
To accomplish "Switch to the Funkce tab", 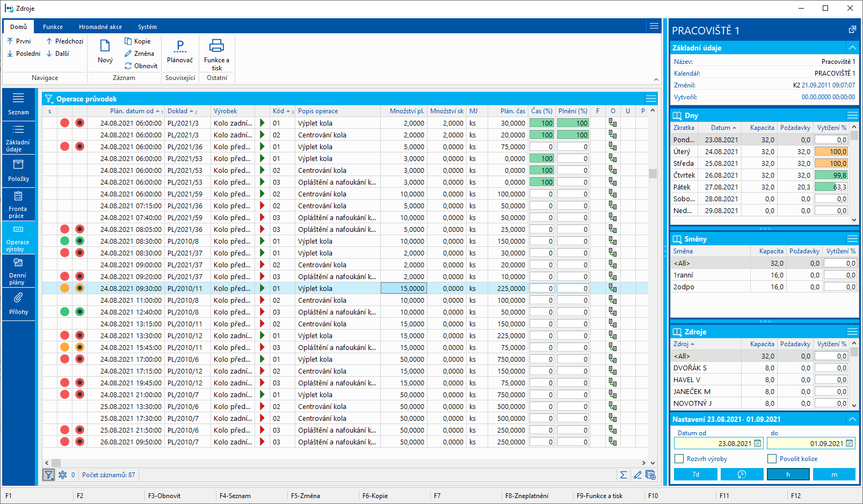I will (x=53, y=27).
